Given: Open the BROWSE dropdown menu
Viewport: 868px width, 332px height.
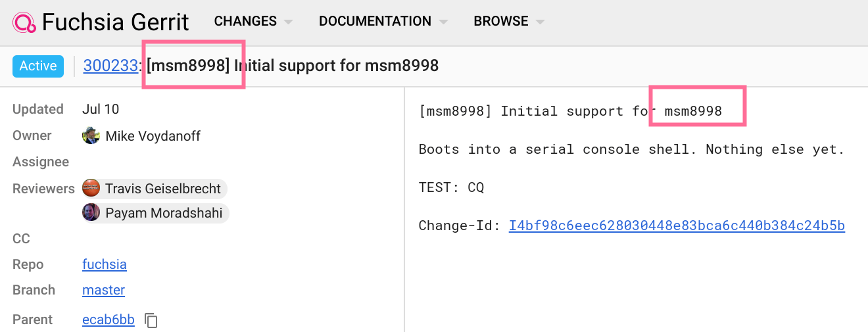Looking at the screenshot, I should coord(509,21).
